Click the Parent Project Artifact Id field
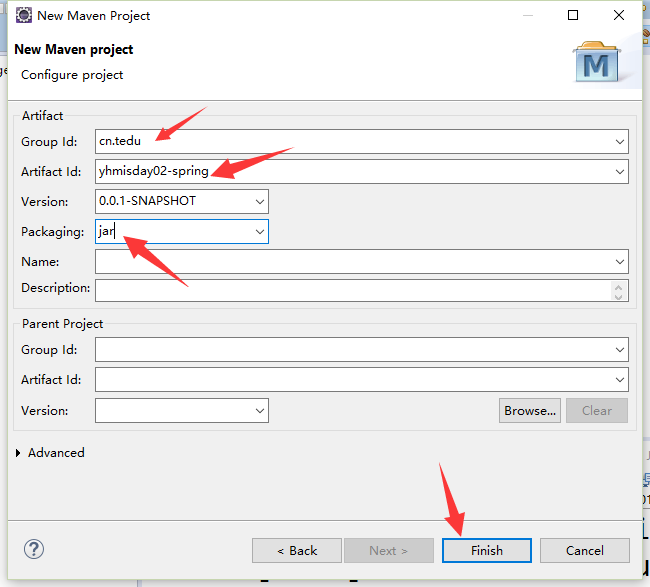The width and height of the screenshot is (650, 587). tap(361, 380)
